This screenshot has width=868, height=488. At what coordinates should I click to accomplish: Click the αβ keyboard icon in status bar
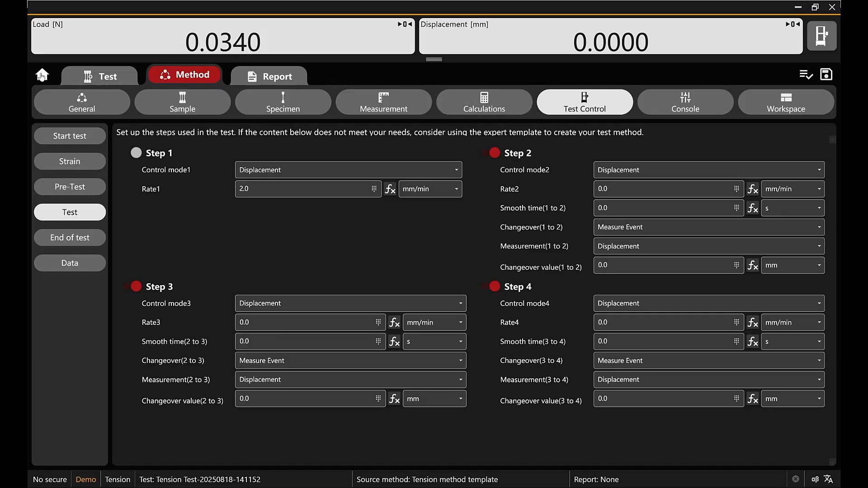(x=815, y=479)
